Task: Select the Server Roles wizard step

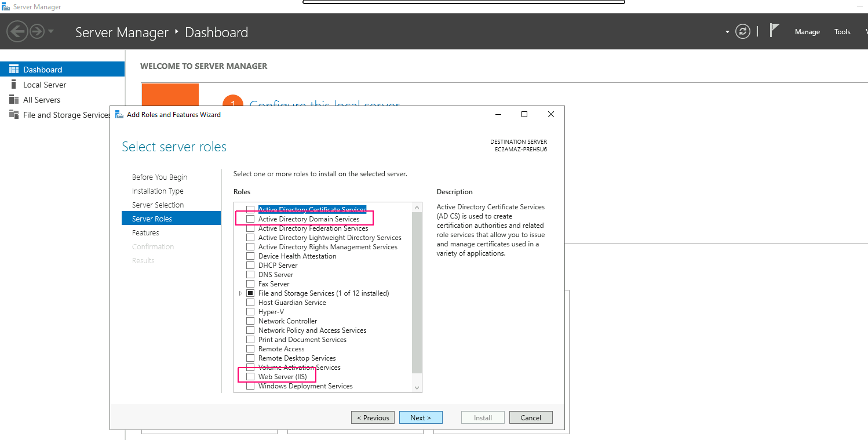Action: tap(171, 219)
